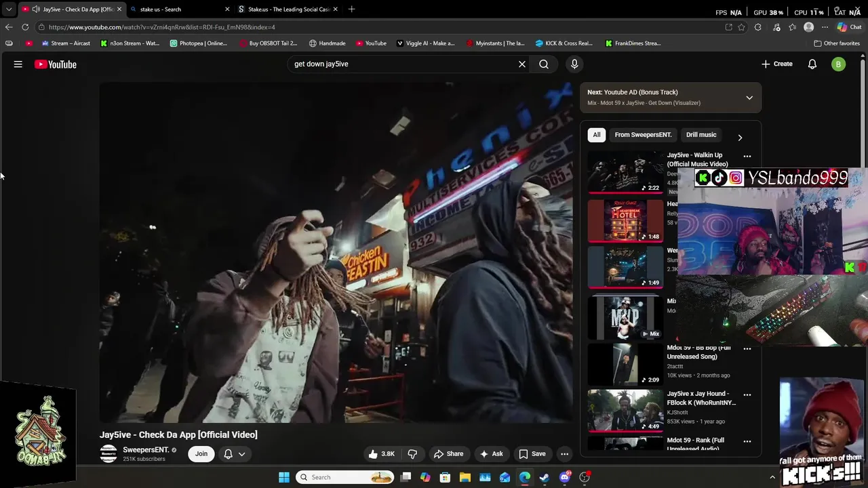Viewport: 868px width, 488px height.
Task: Open options for Jay5ive x Jay Hound video
Action: coord(747,394)
